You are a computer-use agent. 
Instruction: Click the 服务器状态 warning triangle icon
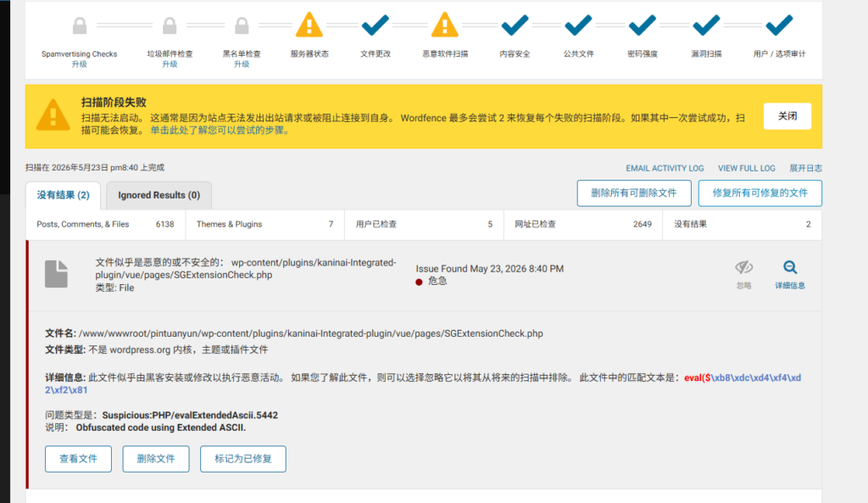click(309, 25)
